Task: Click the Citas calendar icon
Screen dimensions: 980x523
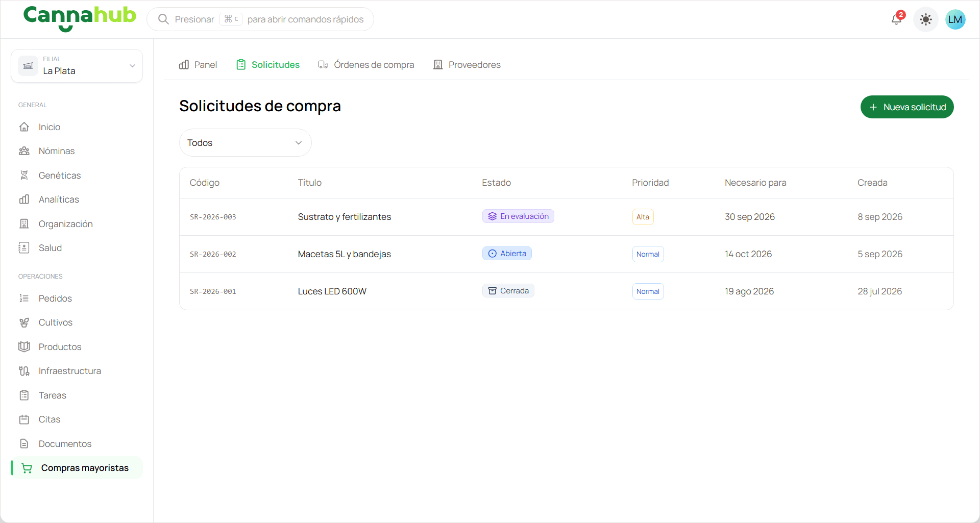Action: pos(24,419)
